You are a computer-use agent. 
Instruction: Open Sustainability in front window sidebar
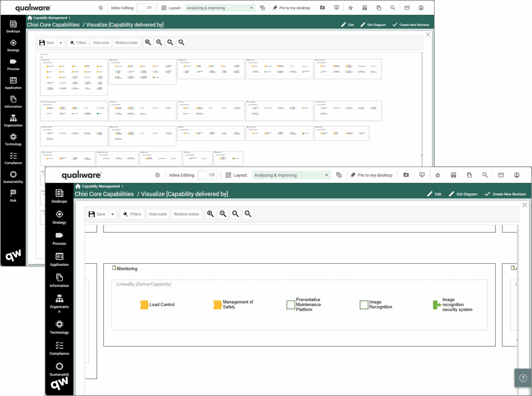click(59, 369)
